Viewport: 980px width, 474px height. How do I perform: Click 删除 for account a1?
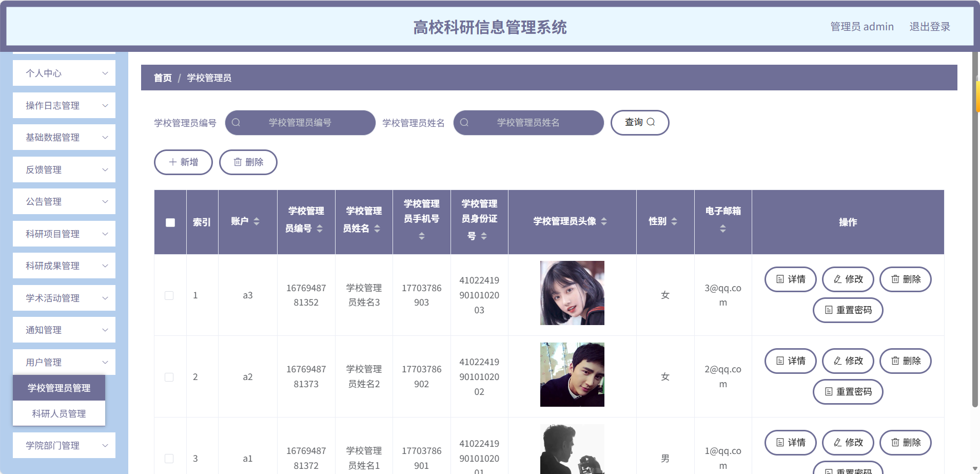tap(906, 443)
